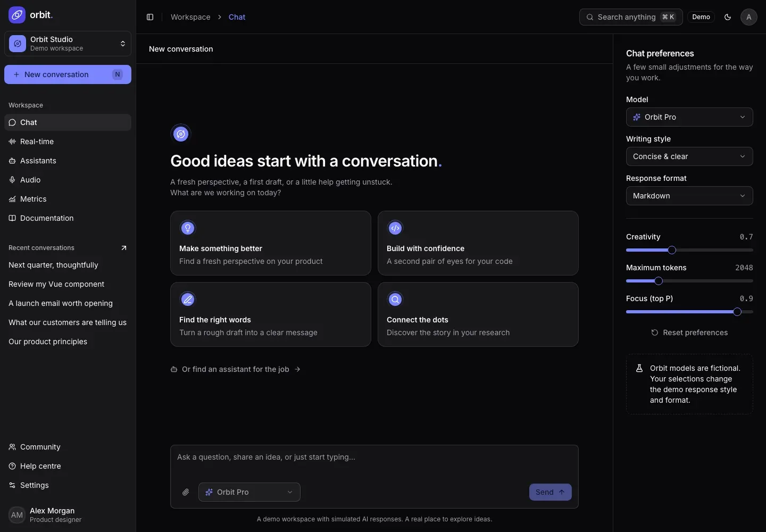The image size is (766, 532).
Task: Adjust the Creativity slider handle
Action: pos(672,250)
